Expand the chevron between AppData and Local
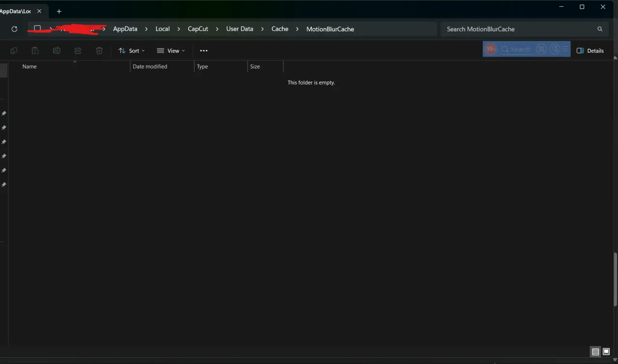This screenshot has width=618, height=364. [146, 29]
